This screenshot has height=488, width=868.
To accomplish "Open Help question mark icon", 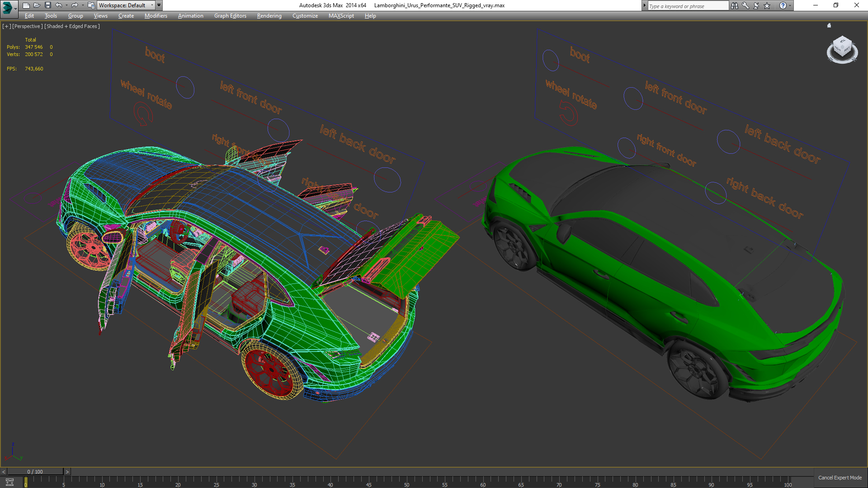I will pos(783,5).
